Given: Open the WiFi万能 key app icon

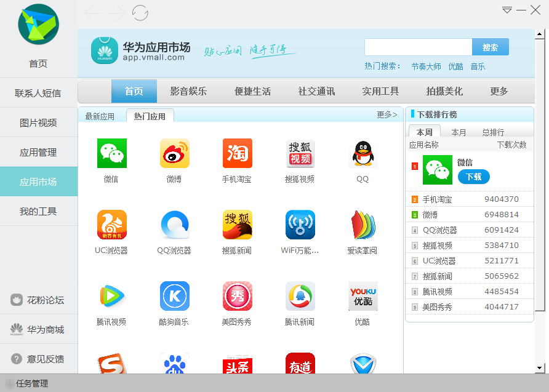Looking at the screenshot, I should pos(300,225).
